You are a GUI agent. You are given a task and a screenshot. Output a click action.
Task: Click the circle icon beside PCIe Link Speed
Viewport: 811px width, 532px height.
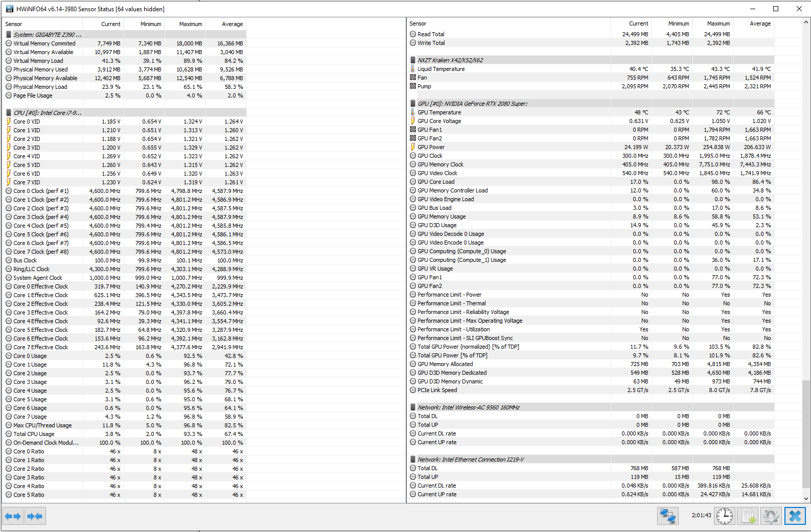(413, 390)
